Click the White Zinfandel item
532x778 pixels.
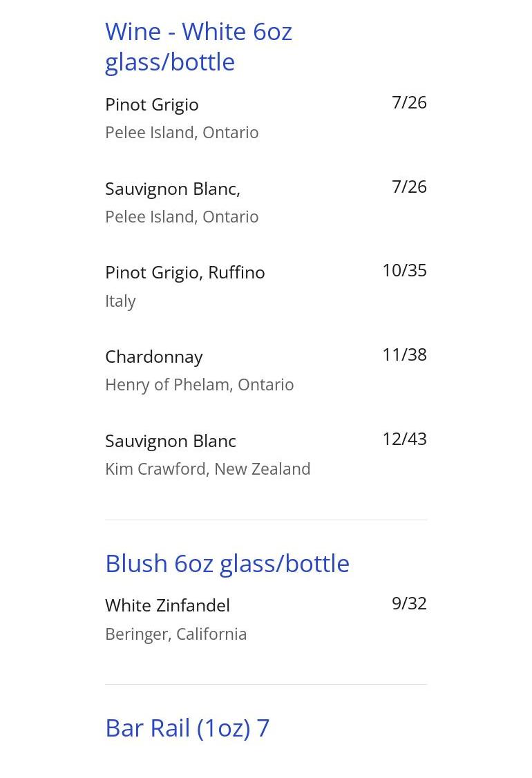tap(167, 605)
